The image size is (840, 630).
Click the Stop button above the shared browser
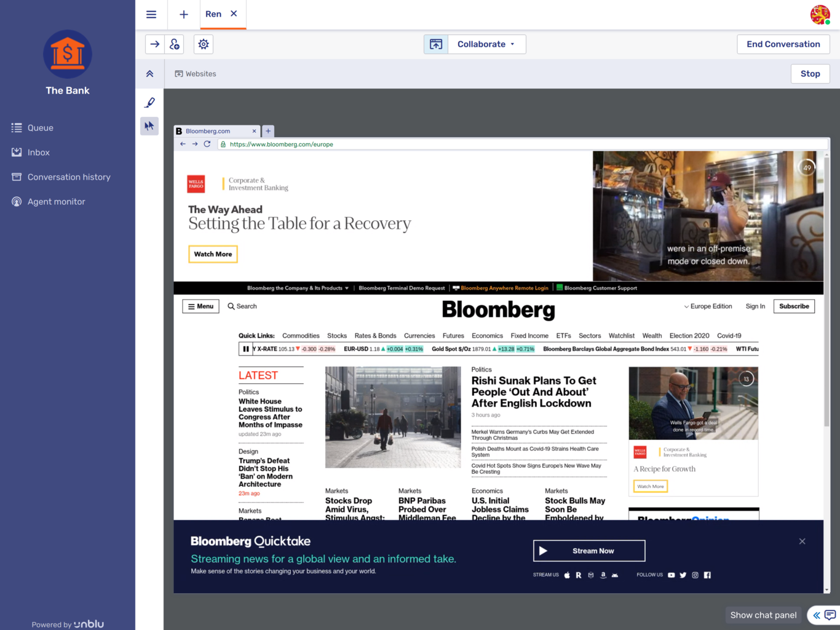tap(810, 73)
